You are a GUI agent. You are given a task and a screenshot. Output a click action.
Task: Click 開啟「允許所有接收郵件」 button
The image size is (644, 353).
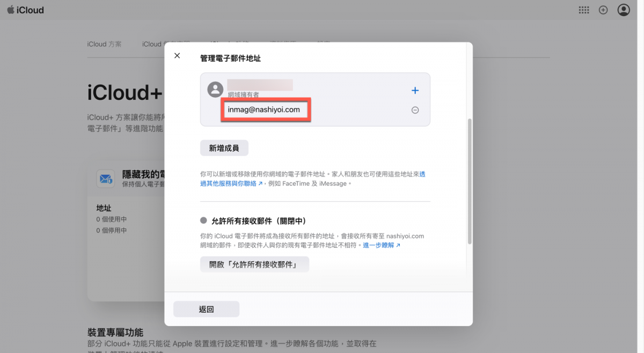pos(254,264)
